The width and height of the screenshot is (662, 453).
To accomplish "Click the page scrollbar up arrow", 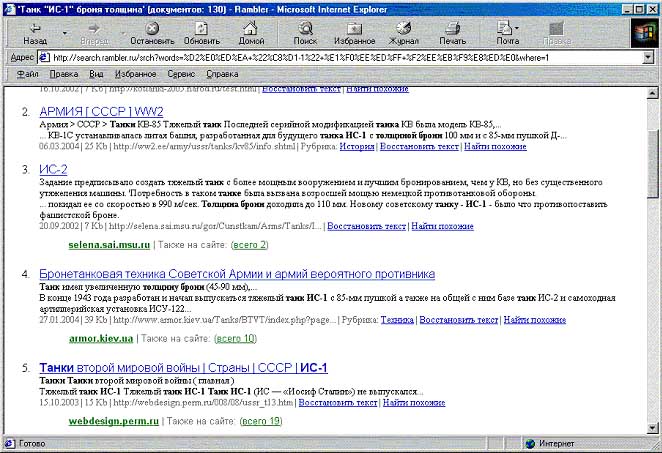I will (x=652, y=93).
